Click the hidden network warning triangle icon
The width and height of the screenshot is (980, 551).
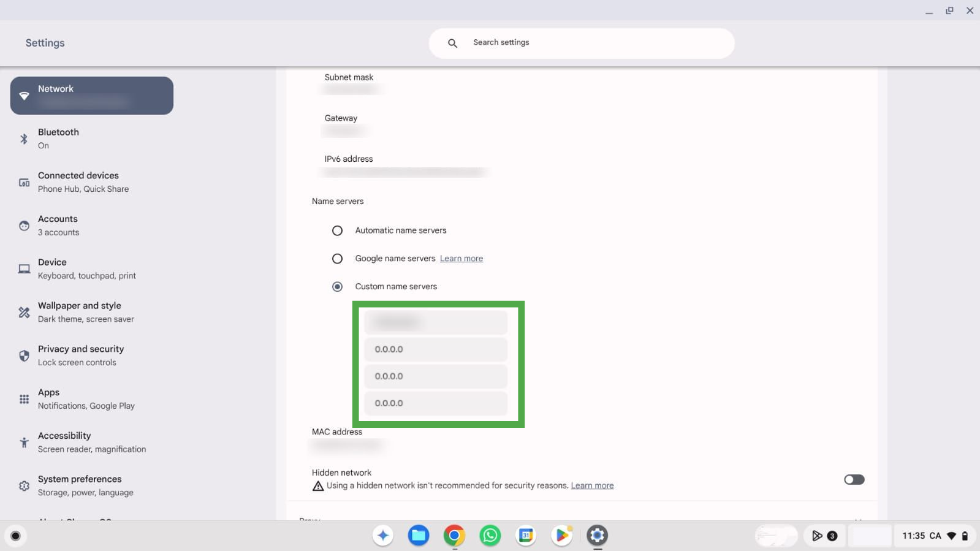coord(318,486)
